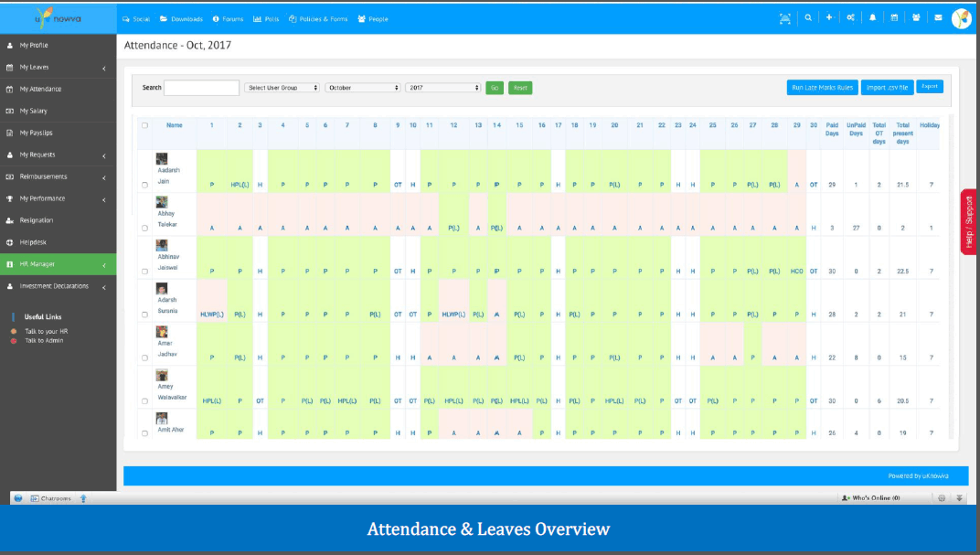This screenshot has height=555, width=980.
Task: Click Aadarsh Jain's profile photo
Action: point(162,159)
